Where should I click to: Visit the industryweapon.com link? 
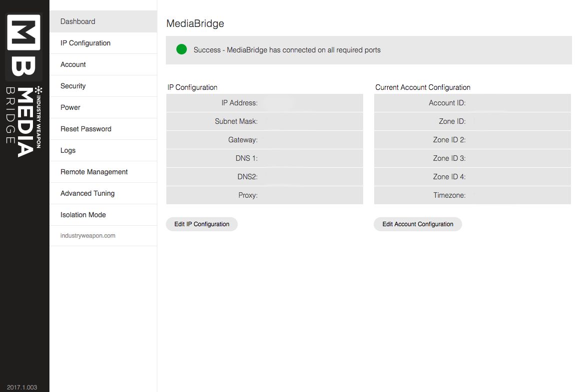[x=88, y=235]
